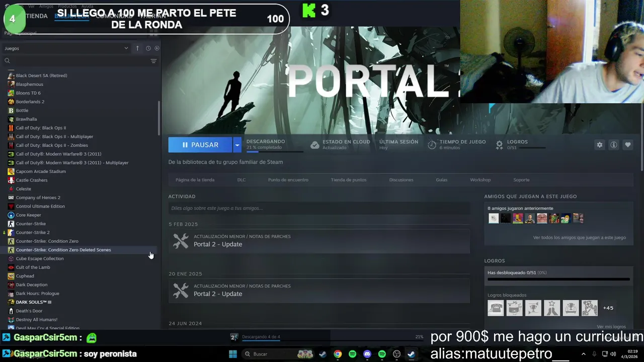
Task: Show game info via the info icon
Action: pyautogui.click(x=614, y=145)
